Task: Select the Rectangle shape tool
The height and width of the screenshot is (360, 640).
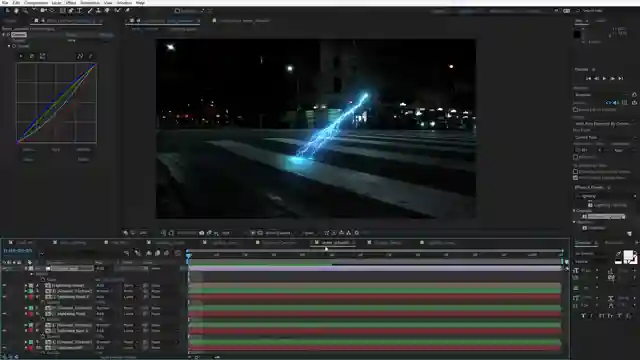Action: point(62,11)
